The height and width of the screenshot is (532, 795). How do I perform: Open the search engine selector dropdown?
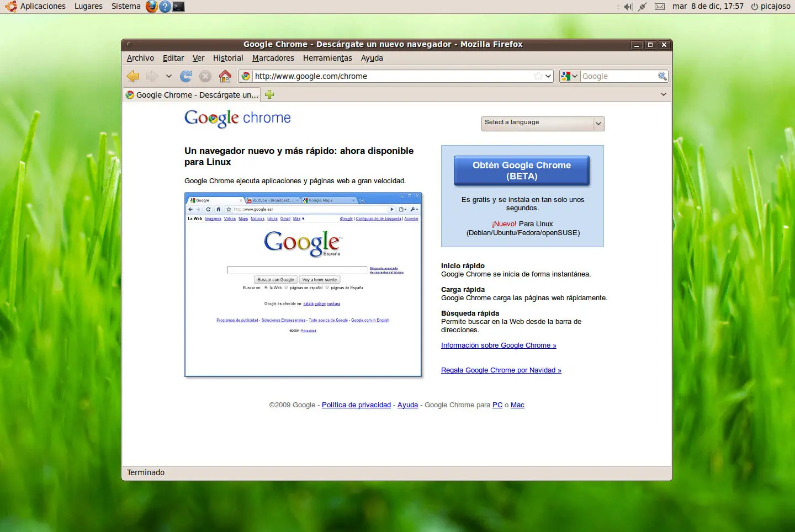(569, 76)
